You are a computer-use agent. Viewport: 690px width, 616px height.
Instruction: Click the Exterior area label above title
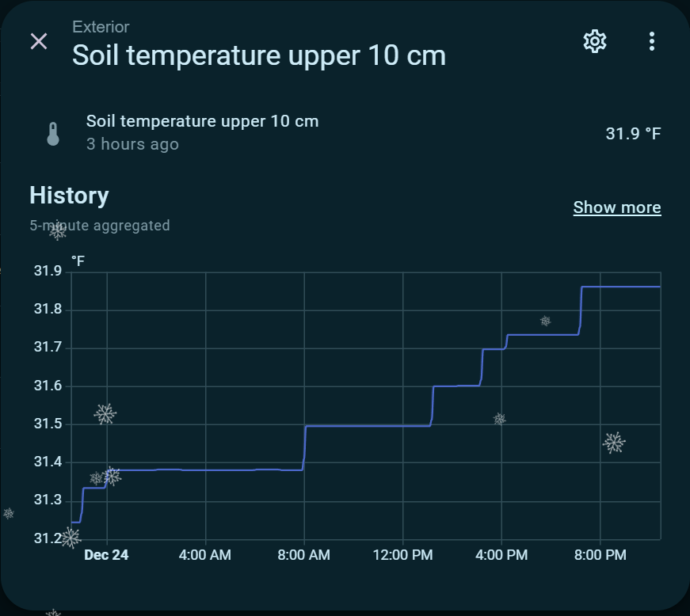(101, 27)
